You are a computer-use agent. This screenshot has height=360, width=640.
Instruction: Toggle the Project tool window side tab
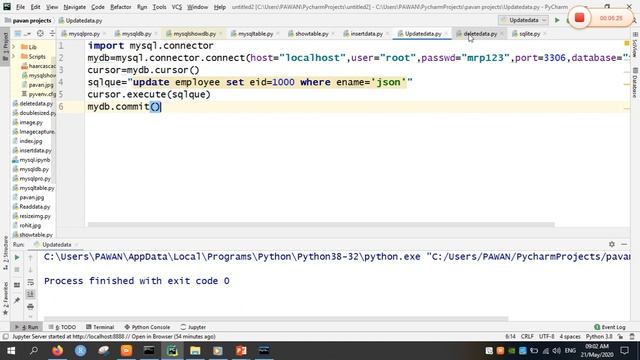pos(5,47)
